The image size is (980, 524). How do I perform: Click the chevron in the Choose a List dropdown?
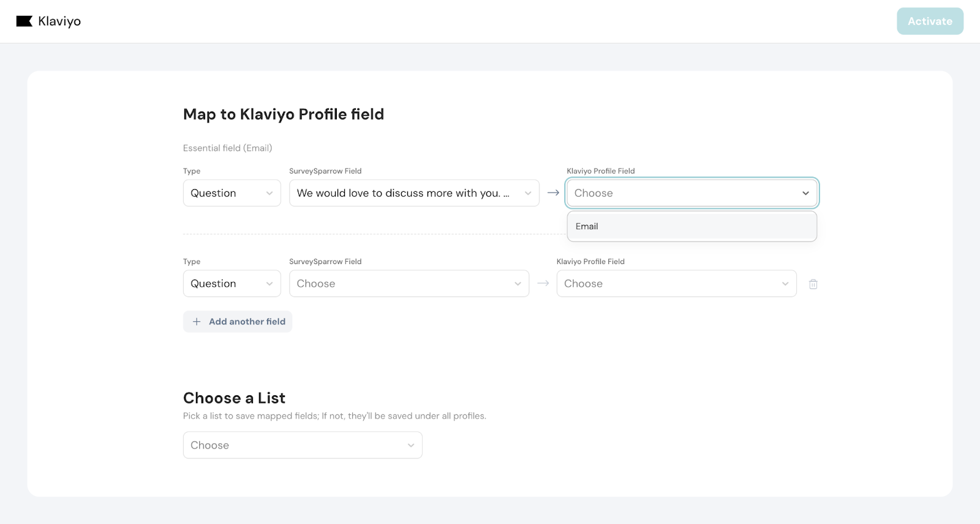click(411, 446)
